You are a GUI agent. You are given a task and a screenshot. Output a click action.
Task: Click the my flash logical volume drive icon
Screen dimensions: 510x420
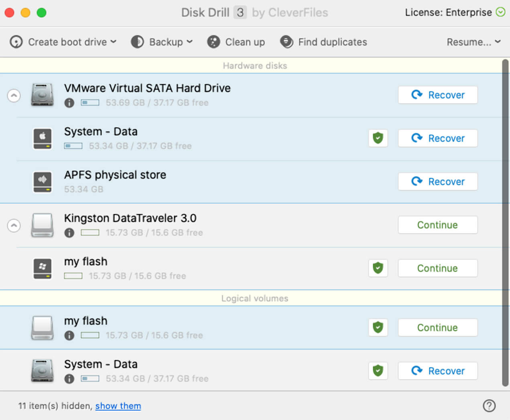click(42, 328)
